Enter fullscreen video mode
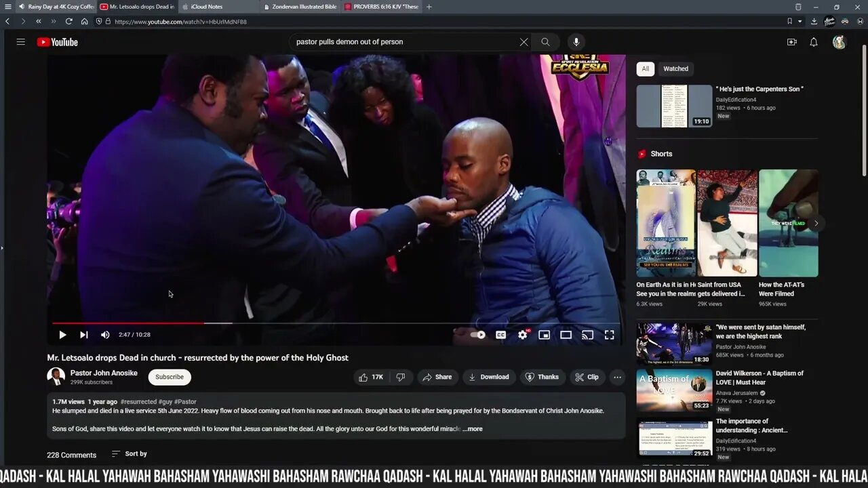868x488 pixels. [x=610, y=335]
